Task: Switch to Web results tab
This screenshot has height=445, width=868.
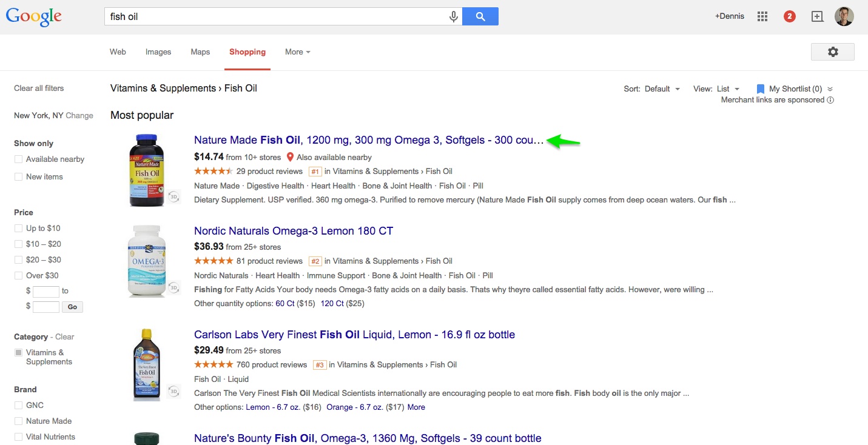Action: click(118, 52)
